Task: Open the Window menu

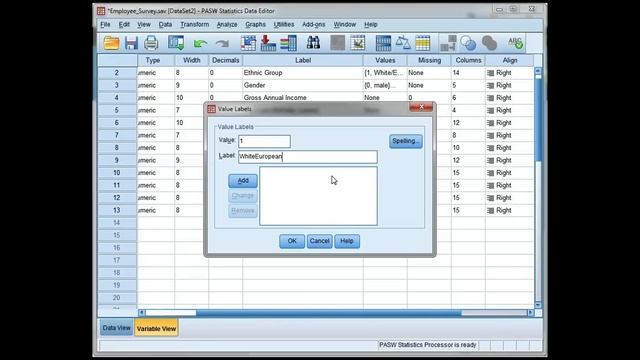Action: tap(345, 24)
